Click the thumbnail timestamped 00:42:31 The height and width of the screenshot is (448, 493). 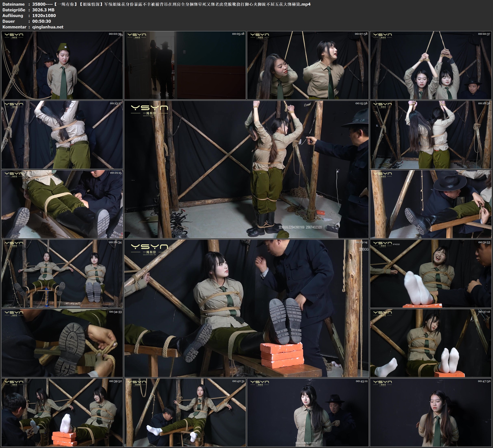click(x=185, y=412)
